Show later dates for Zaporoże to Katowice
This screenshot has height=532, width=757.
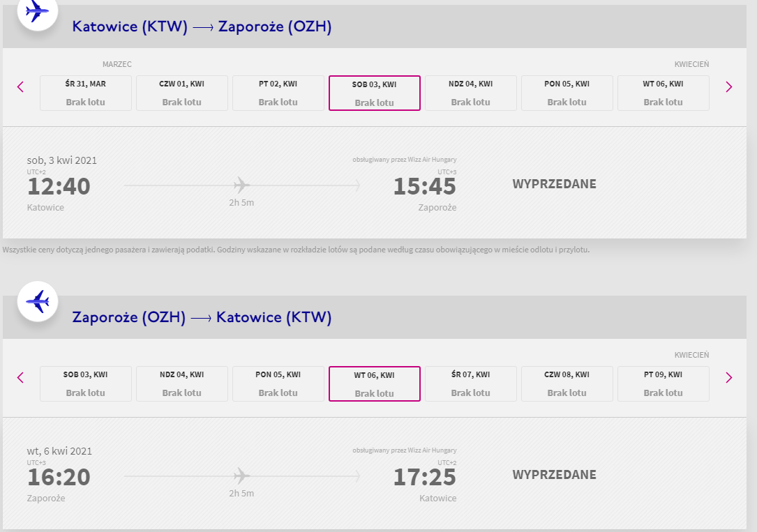pyautogui.click(x=729, y=378)
